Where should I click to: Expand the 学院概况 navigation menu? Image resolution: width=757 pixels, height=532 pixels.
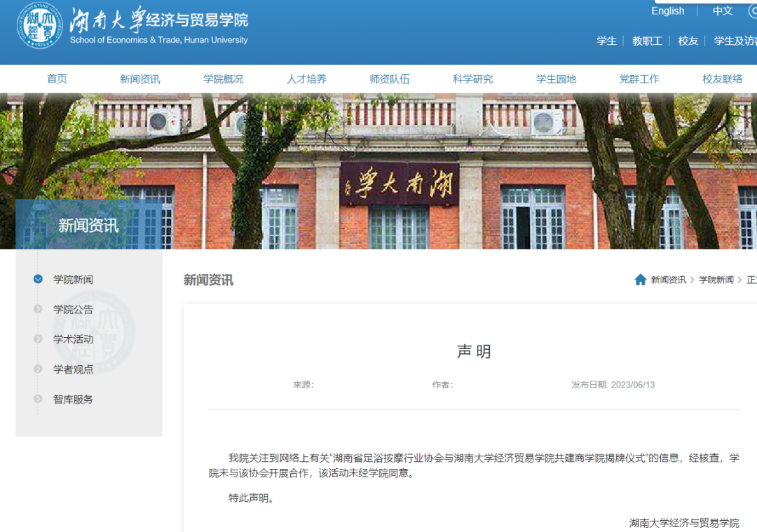223,79
